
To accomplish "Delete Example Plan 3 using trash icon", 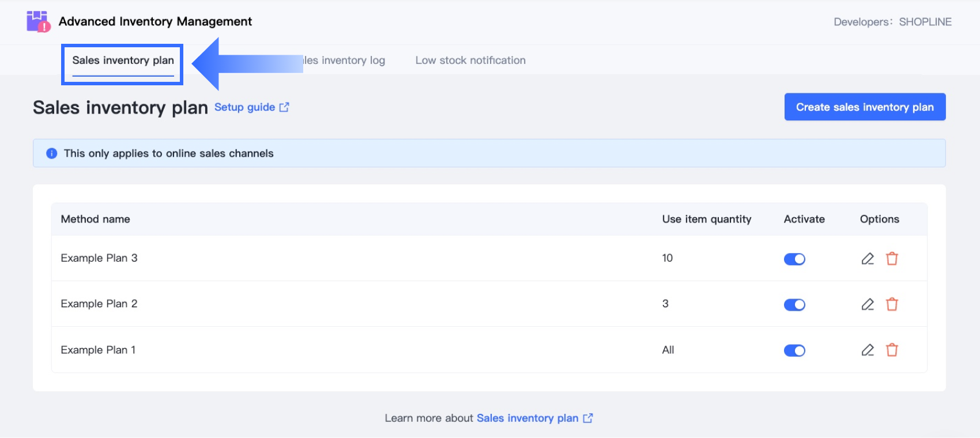I will (892, 259).
